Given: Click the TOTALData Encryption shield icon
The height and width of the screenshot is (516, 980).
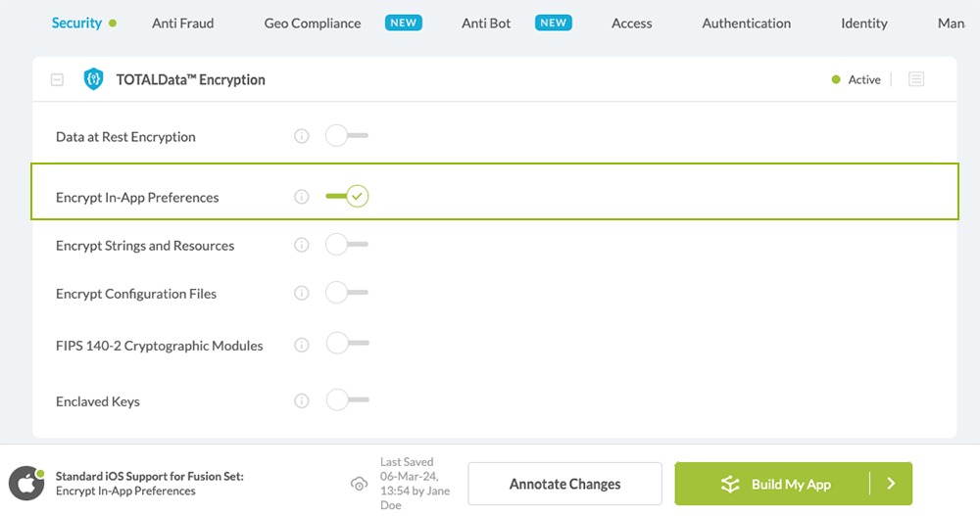Looking at the screenshot, I should 94,79.
